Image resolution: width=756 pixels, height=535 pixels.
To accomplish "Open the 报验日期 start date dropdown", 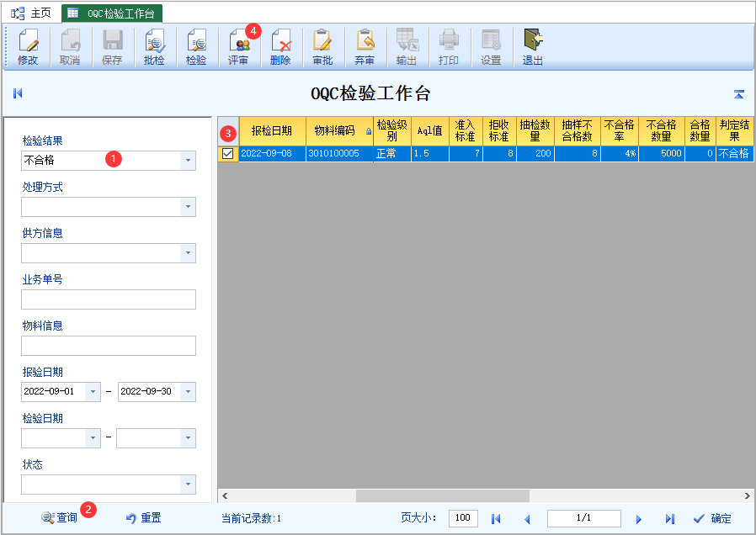I will pos(93,391).
